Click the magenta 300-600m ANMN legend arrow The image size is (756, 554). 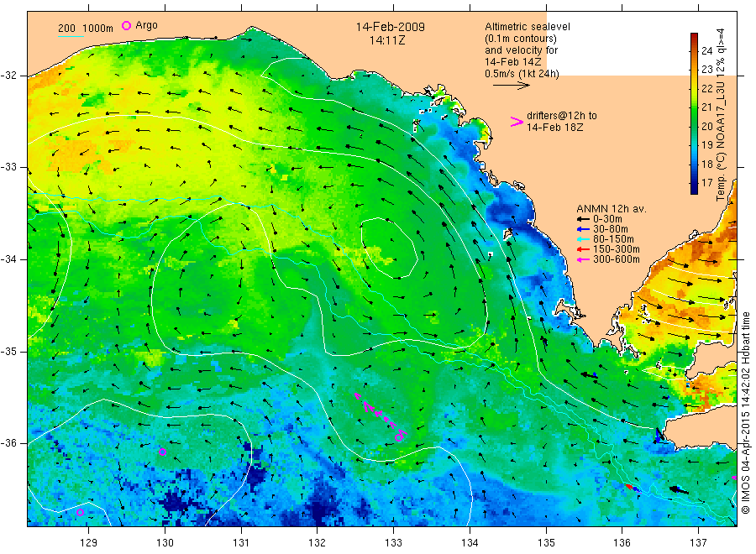point(583,259)
